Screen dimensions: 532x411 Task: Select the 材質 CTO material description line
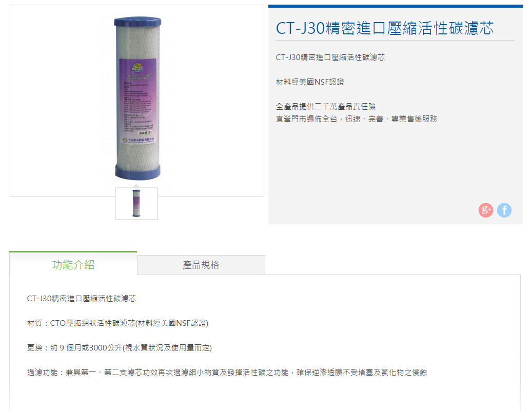click(117, 323)
